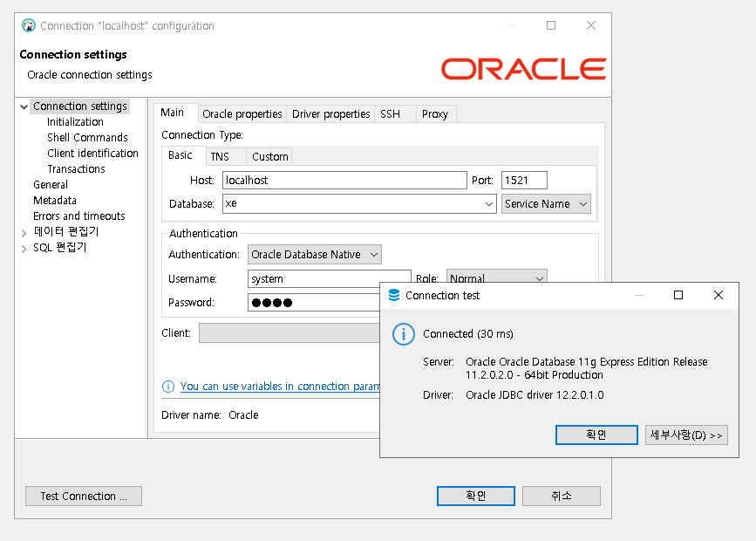Image resolution: width=756 pixels, height=541 pixels.
Task: Expand the 데이터 편집기 tree node
Action: 24,233
